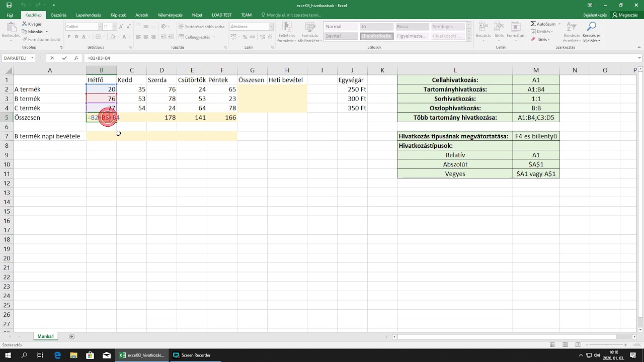The image size is (644, 362).
Task: Open the Mail app from the taskbar
Action: point(106,355)
